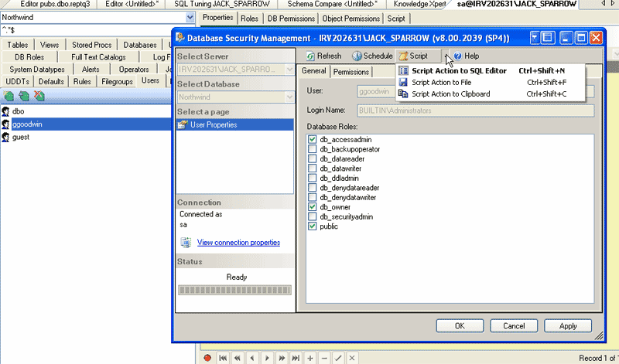
Task: Select User Properties page
Action: point(235,124)
